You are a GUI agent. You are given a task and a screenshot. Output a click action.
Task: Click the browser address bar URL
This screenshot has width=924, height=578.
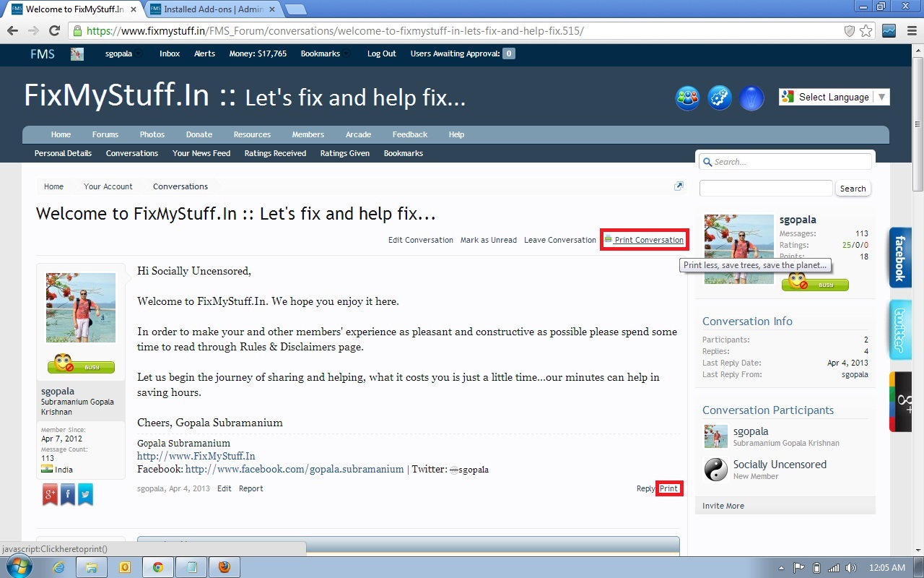(x=335, y=31)
